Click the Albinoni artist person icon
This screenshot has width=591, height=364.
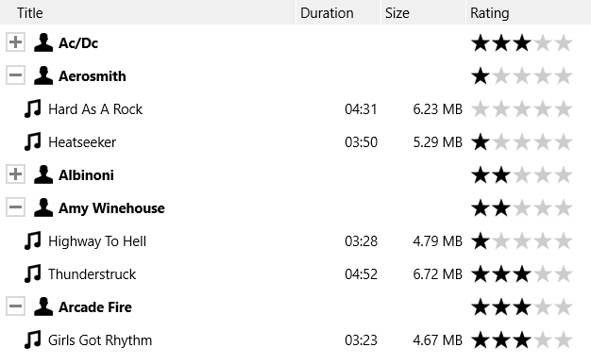43,174
